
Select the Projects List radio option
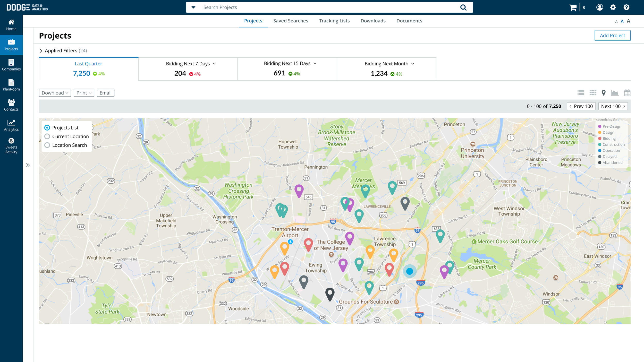click(x=47, y=127)
